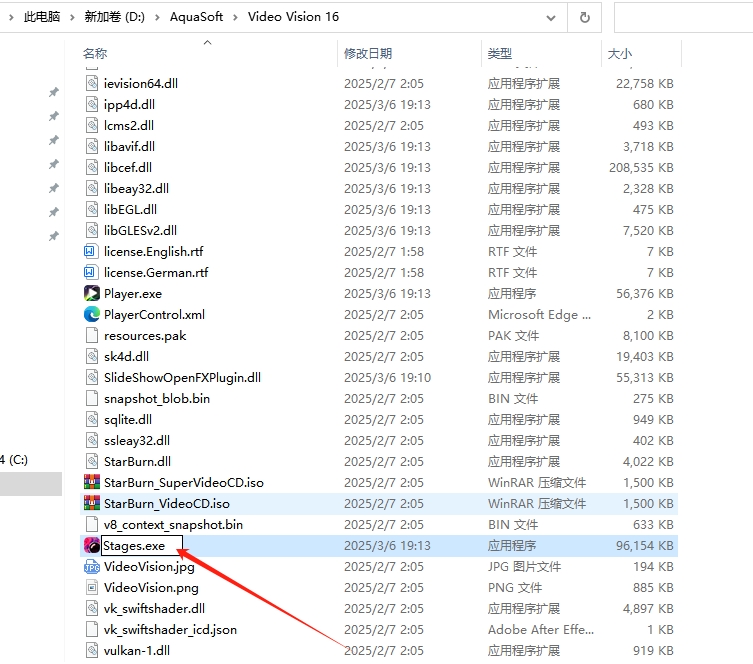The width and height of the screenshot is (753, 664).
Task: Click the license.English.rtf document icon
Action: pos(91,252)
